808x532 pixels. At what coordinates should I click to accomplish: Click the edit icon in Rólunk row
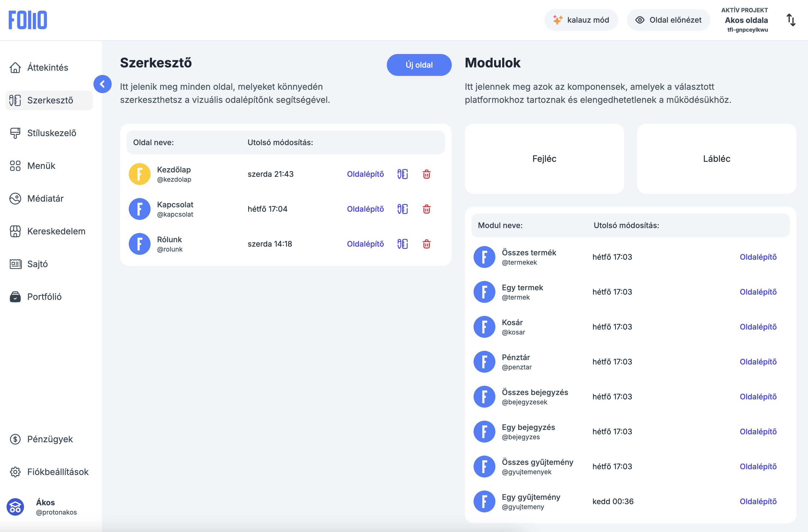click(402, 244)
